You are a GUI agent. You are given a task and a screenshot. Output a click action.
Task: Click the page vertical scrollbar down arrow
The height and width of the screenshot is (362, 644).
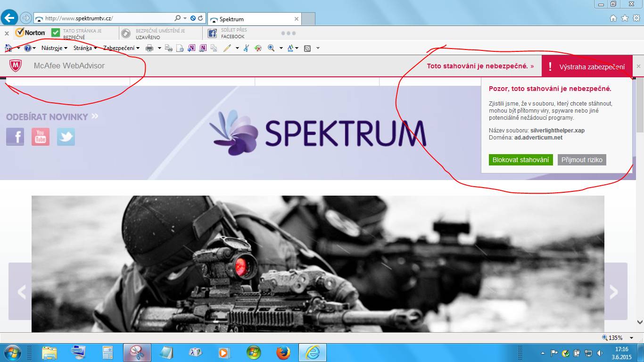pos(640,322)
